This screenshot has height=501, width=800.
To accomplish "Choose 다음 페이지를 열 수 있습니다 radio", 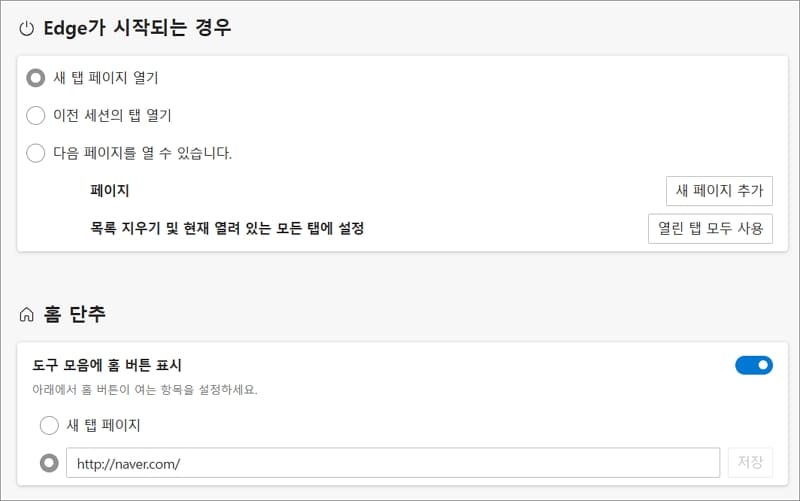I will [36, 153].
